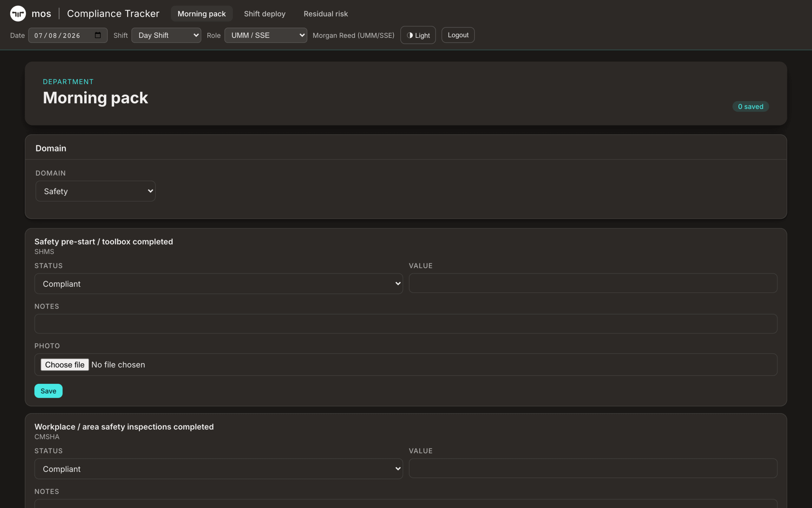
Task: Focus the Notes field for Safety pre-start
Action: [406, 324]
